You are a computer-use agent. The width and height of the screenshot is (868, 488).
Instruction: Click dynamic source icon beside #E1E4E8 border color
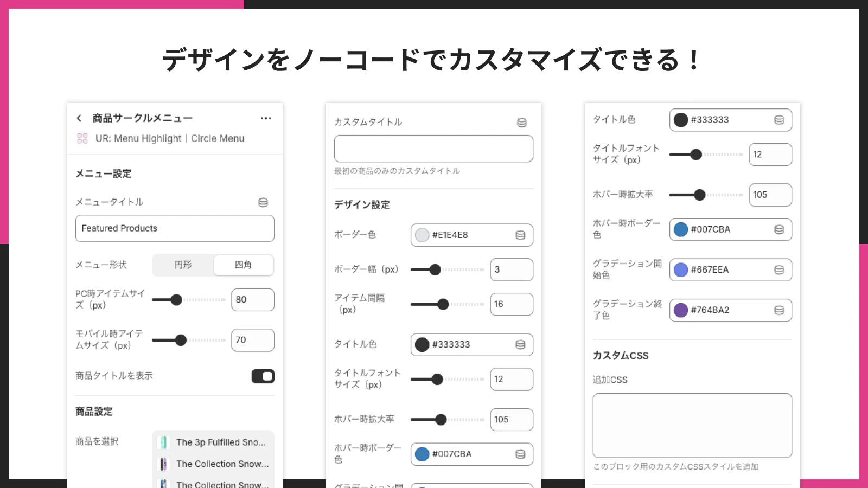[520, 235]
